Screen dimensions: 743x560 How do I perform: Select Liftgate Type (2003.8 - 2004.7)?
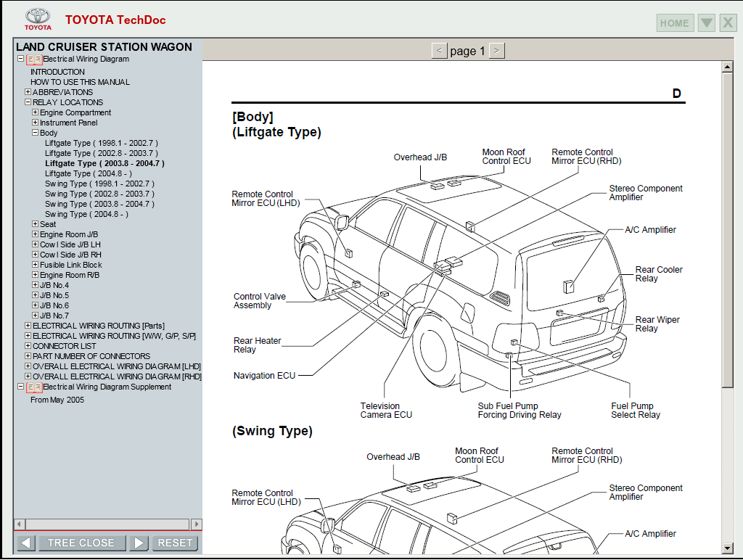click(104, 163)
